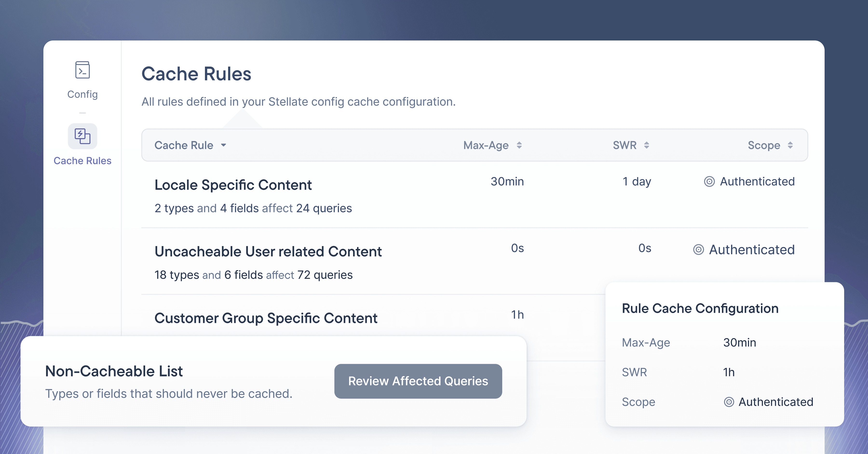Open the Locale Specific Content rule
The image size is (868, 454).
click(233, 185)
